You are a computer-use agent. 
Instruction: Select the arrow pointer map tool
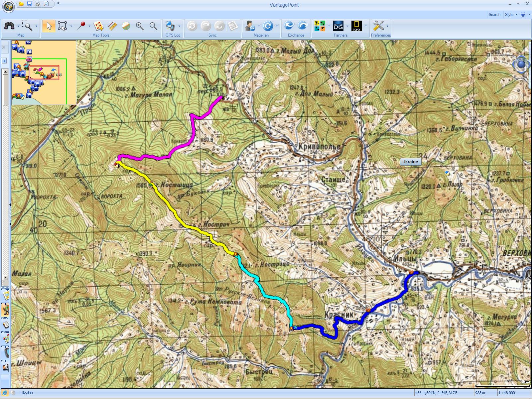(49, 26)
